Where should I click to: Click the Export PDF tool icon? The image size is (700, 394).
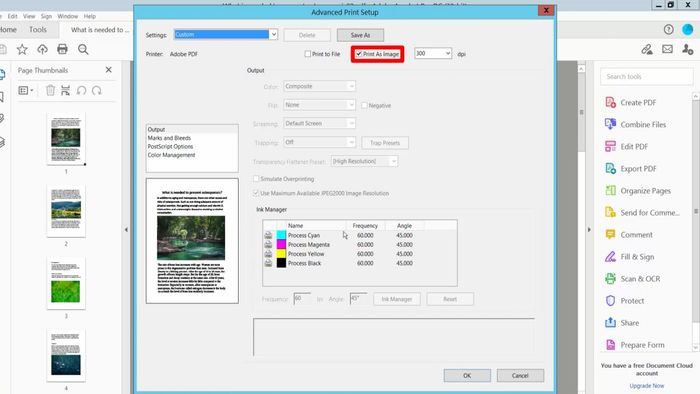pyautogui.click(x=610, y=168)
